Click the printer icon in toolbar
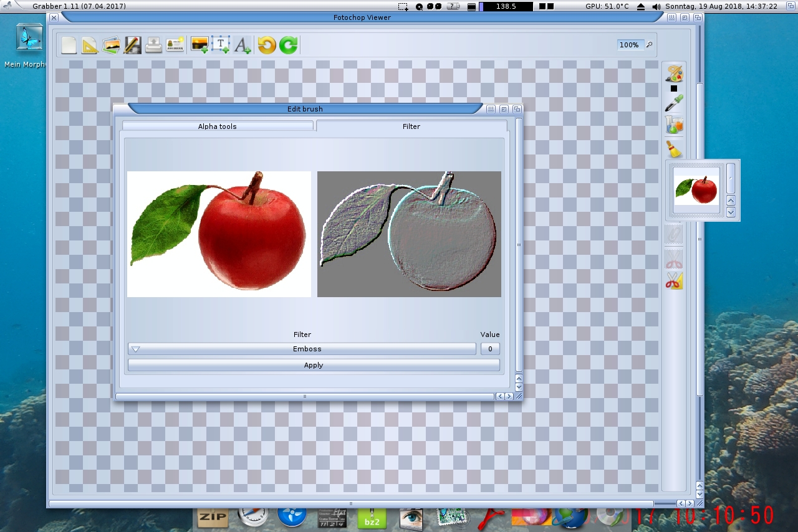Screen dimensions: 798x532 153,45
